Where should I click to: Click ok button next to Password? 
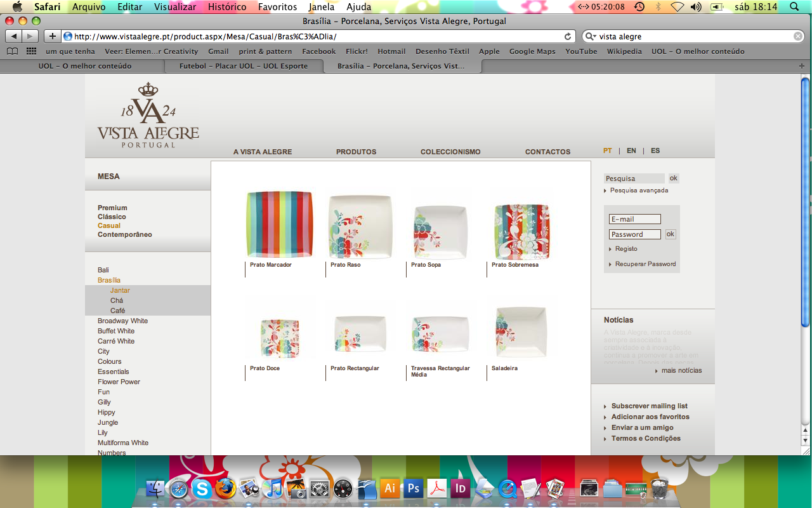click(671, 234)
